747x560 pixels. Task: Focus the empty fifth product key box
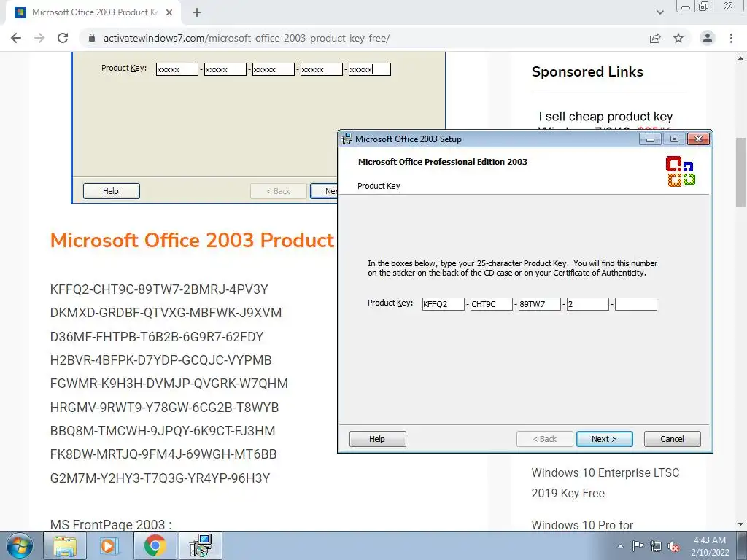635,304
